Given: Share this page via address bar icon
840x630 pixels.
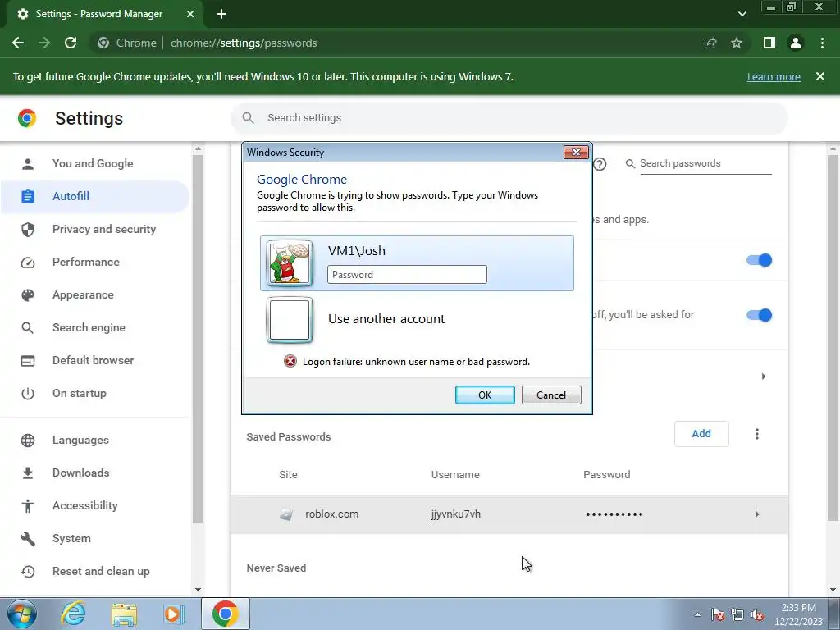Looking at the screenshot, I should (x=710, y=43).
